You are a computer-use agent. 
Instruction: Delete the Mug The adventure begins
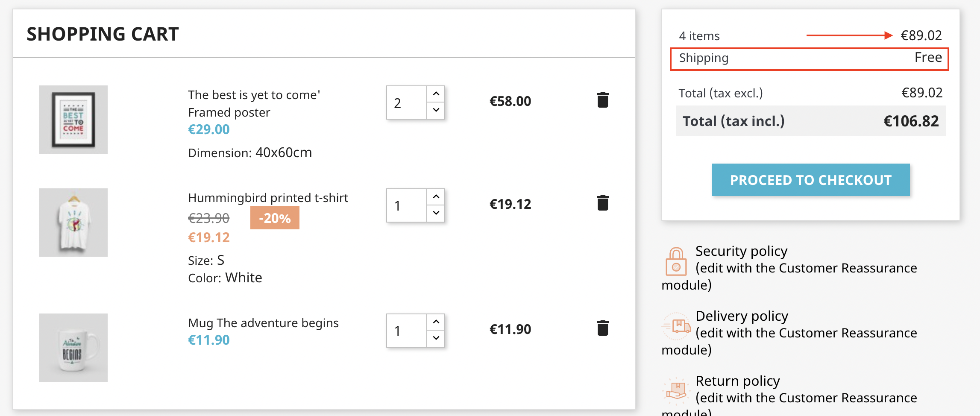[603, 328]
